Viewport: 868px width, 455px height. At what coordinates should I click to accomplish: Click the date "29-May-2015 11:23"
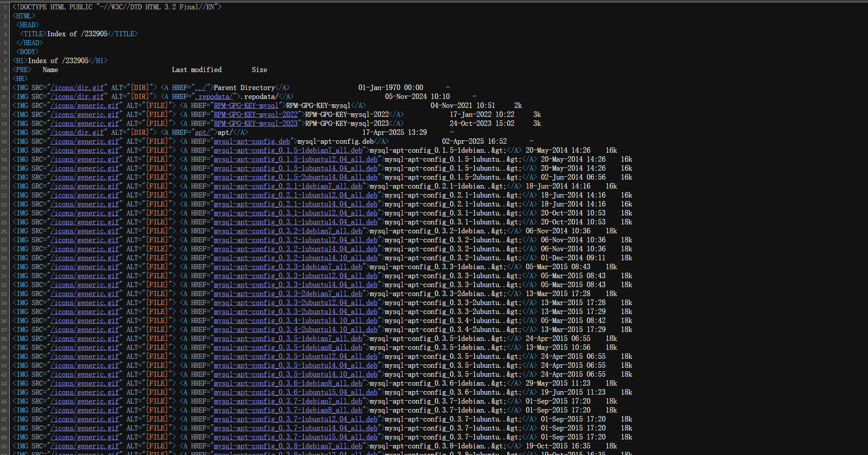[558, 383]
